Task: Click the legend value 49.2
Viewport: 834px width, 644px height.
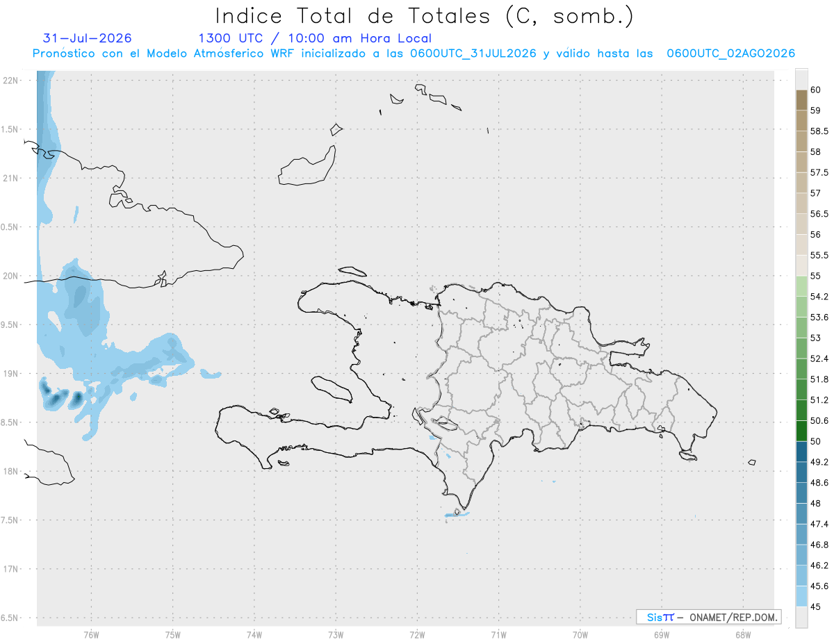Action: 819,462
